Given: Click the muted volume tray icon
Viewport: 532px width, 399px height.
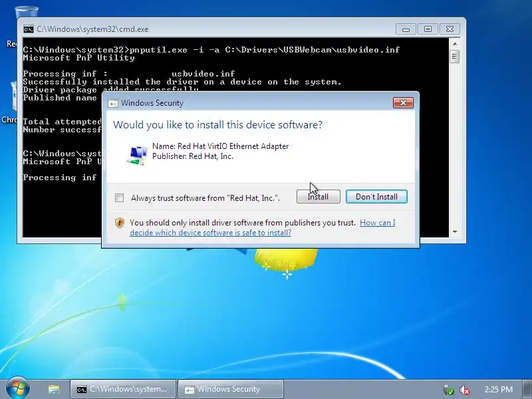Looking at the screenshot, I should 464,390.
